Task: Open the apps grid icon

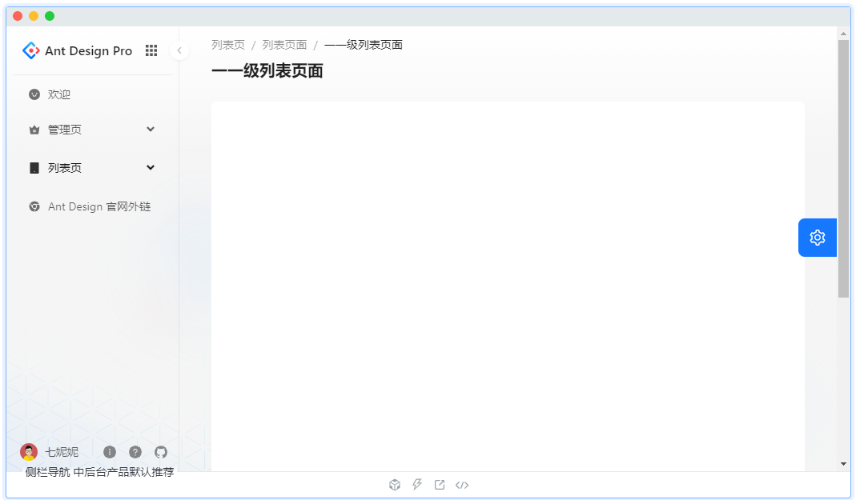Action: [x=151, y=50]
